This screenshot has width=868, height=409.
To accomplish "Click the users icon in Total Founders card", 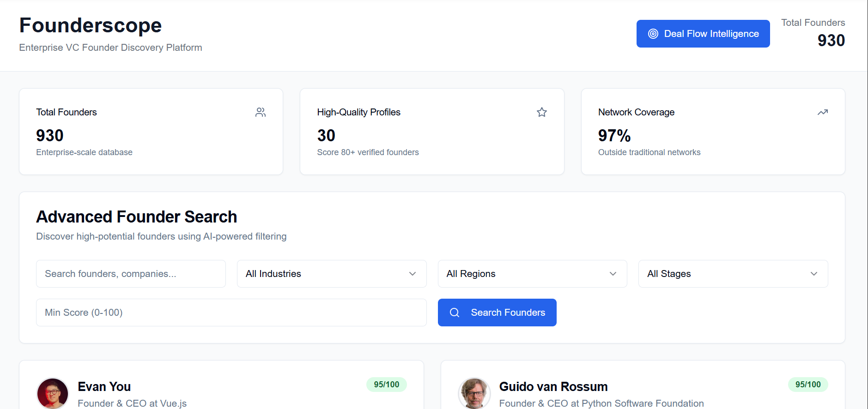I will click(261, 112).
